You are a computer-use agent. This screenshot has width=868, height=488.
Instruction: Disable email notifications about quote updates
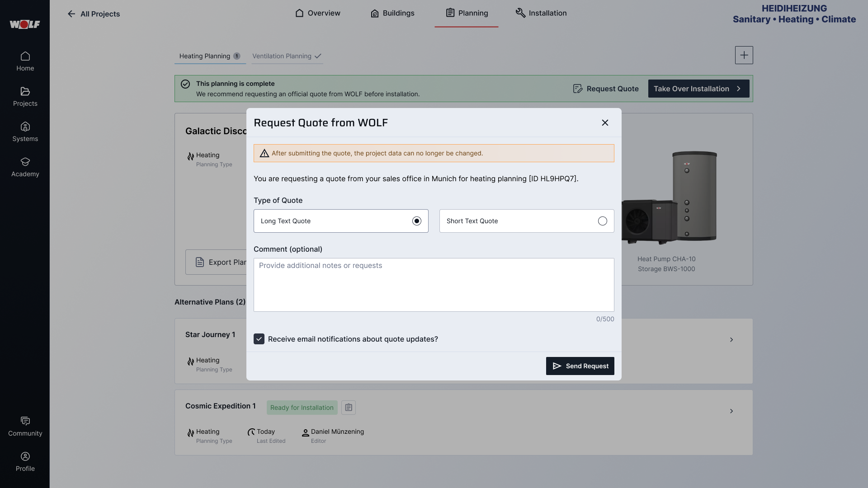point(259,338)
